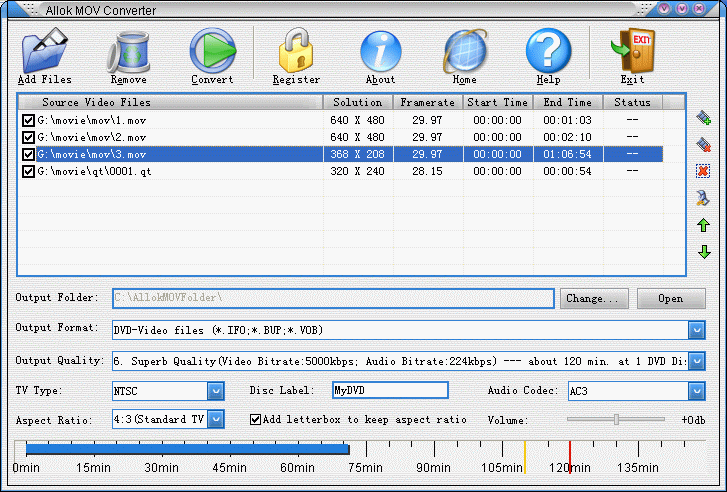Click the Exit door icon

point(632,50)
